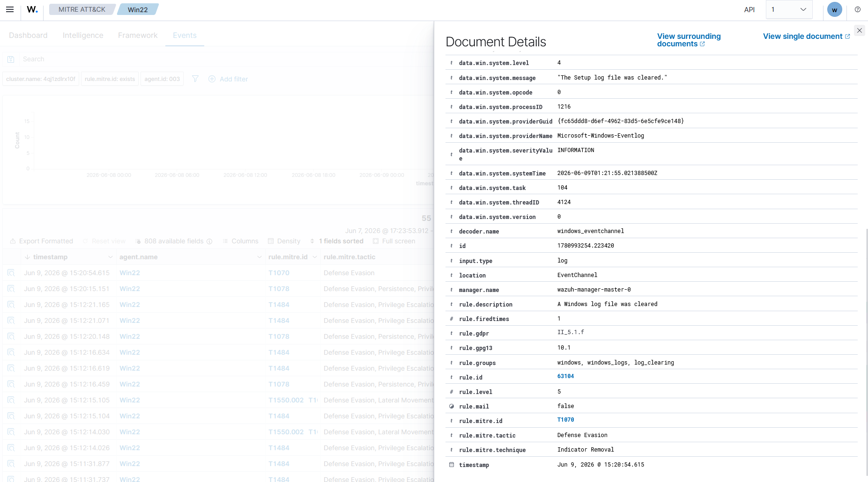Switch to the Dashboard tab
The width and height of the screenshot is (868, 482).
(x=28, y=36)
